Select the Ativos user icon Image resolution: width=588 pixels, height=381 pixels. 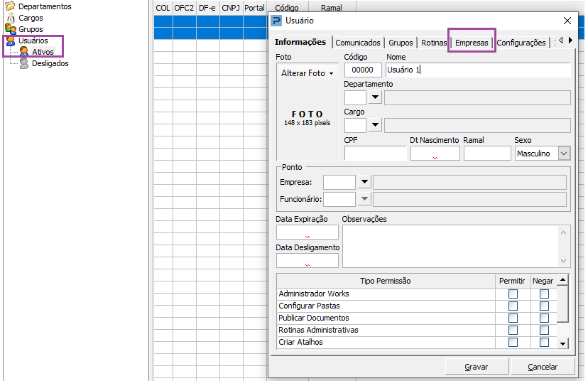(24, 52)
